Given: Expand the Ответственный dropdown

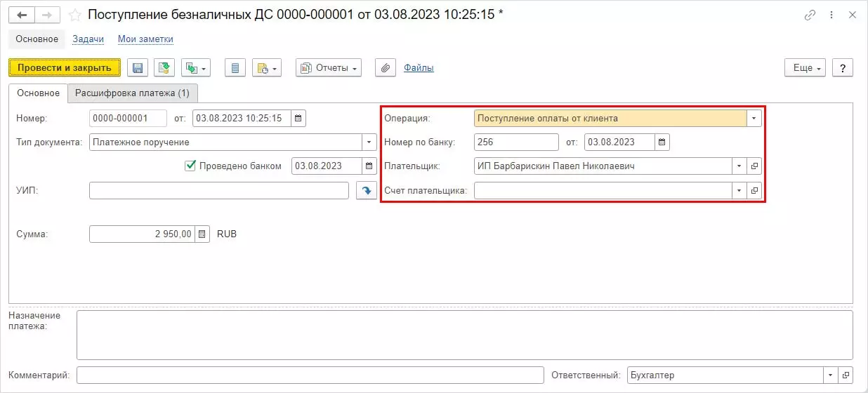Looking at the screenshot, I should pos(831,375).
